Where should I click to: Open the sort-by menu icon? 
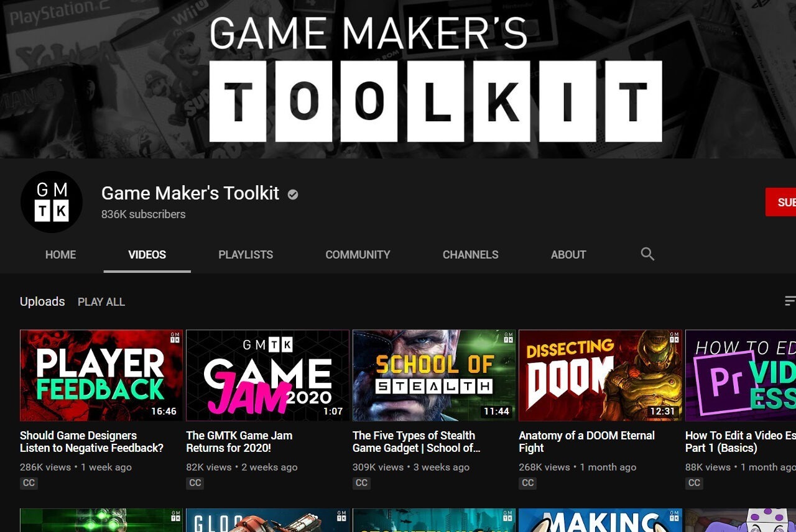click(x=790, y=301)
